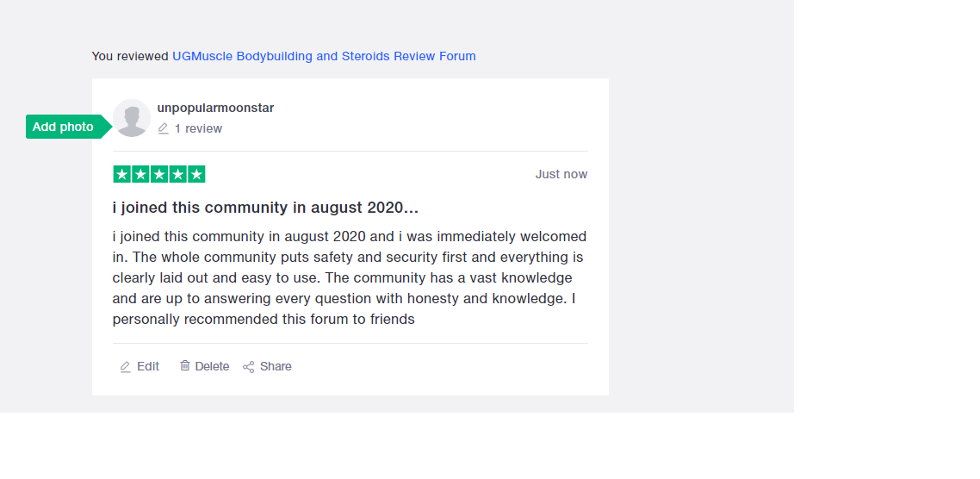Click the second green rating star
The width and height of the screenshot is (980, 479).
coord(140,174)
